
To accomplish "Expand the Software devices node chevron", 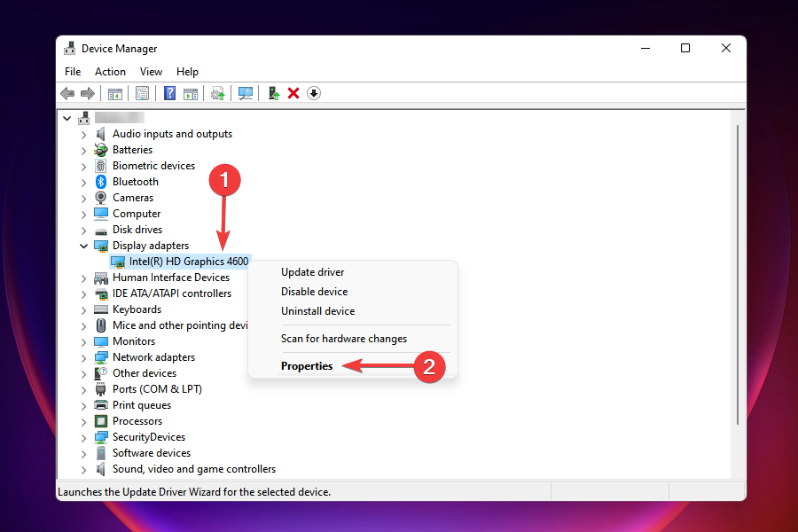I will click(83, 453).
